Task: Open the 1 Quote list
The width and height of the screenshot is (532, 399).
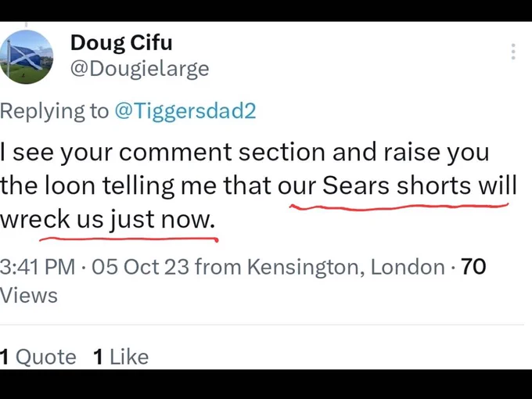Action: tap(38, 357)
